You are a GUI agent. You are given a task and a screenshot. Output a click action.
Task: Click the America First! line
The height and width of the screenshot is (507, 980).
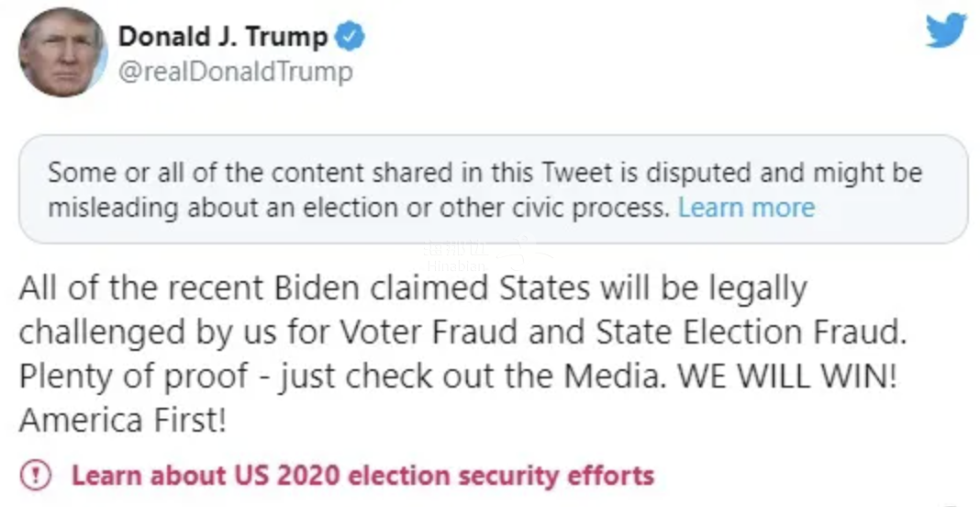point(122,421)
